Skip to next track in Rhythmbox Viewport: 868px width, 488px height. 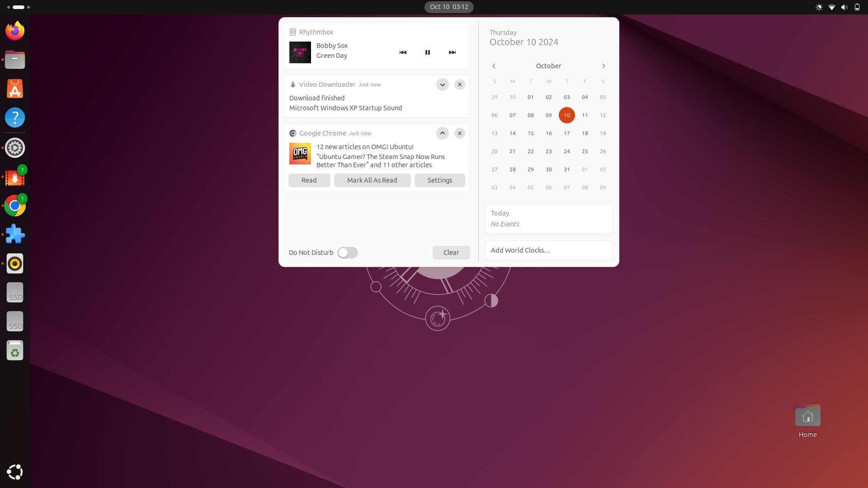(452, 52)
